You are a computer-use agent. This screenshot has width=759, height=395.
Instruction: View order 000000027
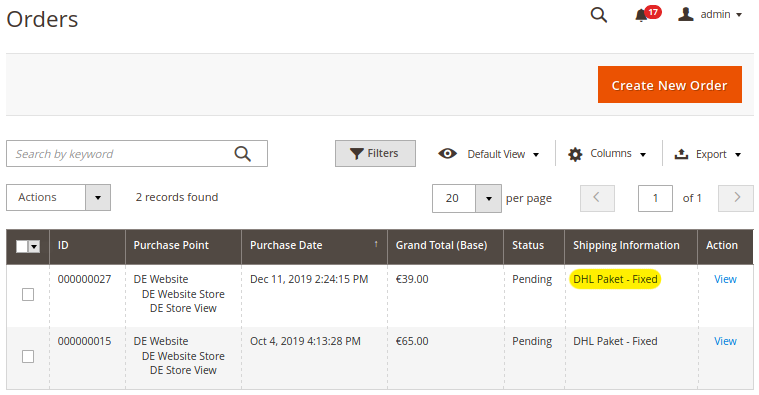click(x=725, y=279)
